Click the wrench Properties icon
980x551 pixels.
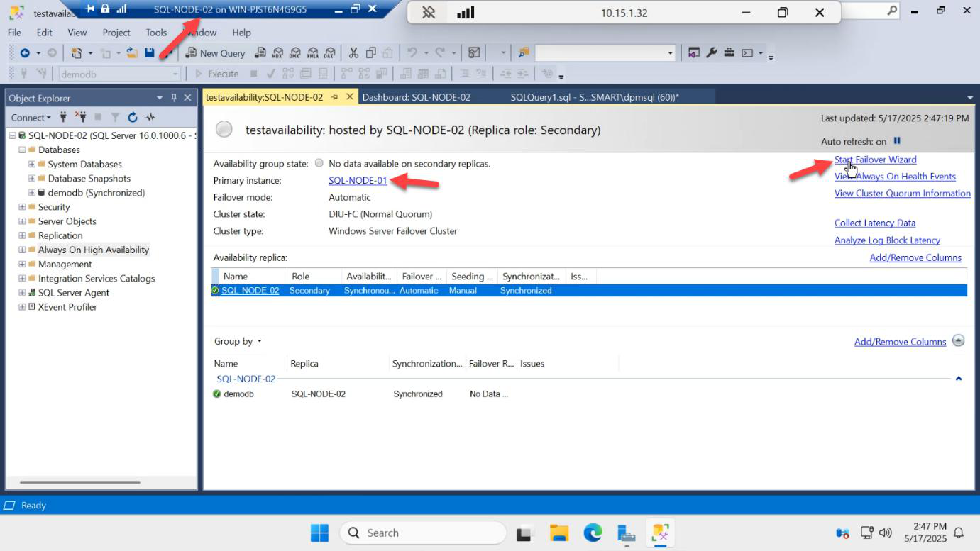(711, 53)
